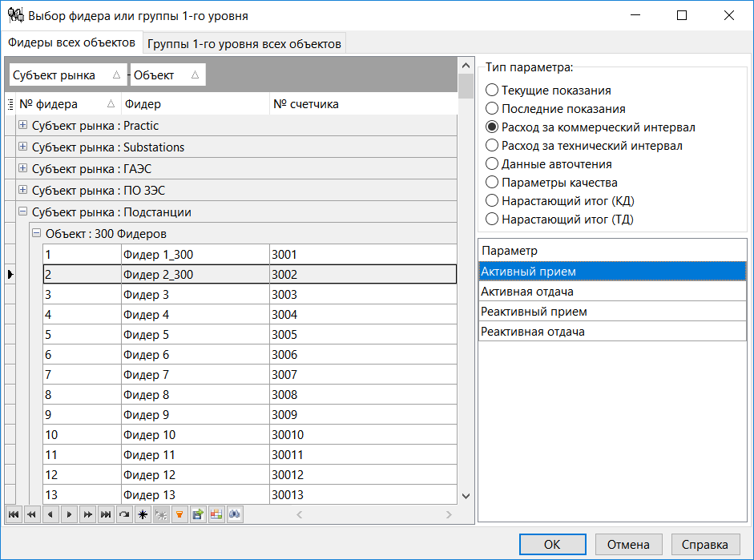This screenshot has height=560, width=754.
Task: Click the grid settings icon next to search
Action: pos(216,514)
